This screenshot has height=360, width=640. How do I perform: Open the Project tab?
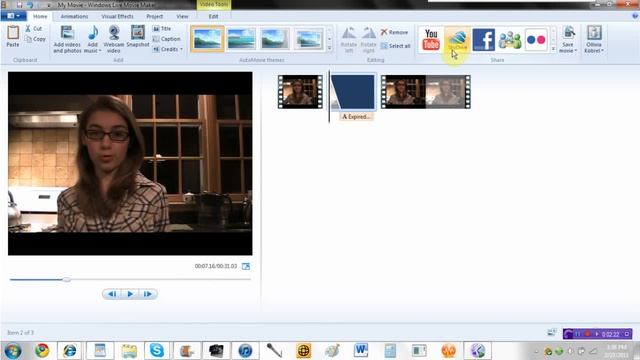tap(154, 16)
